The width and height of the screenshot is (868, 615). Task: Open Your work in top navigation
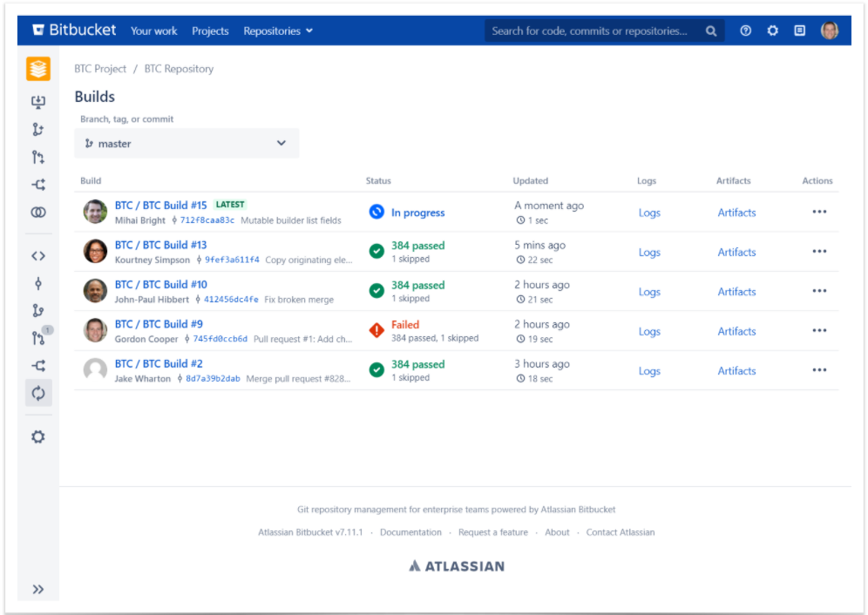click(154, 31)
